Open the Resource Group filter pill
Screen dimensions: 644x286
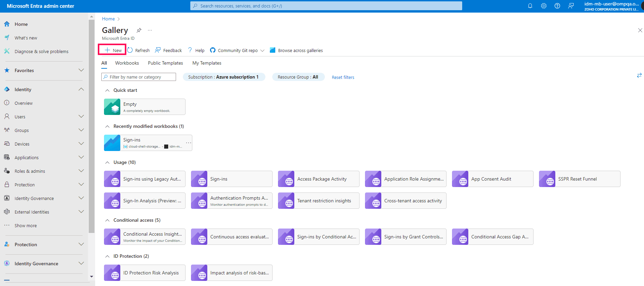[298, 77]
